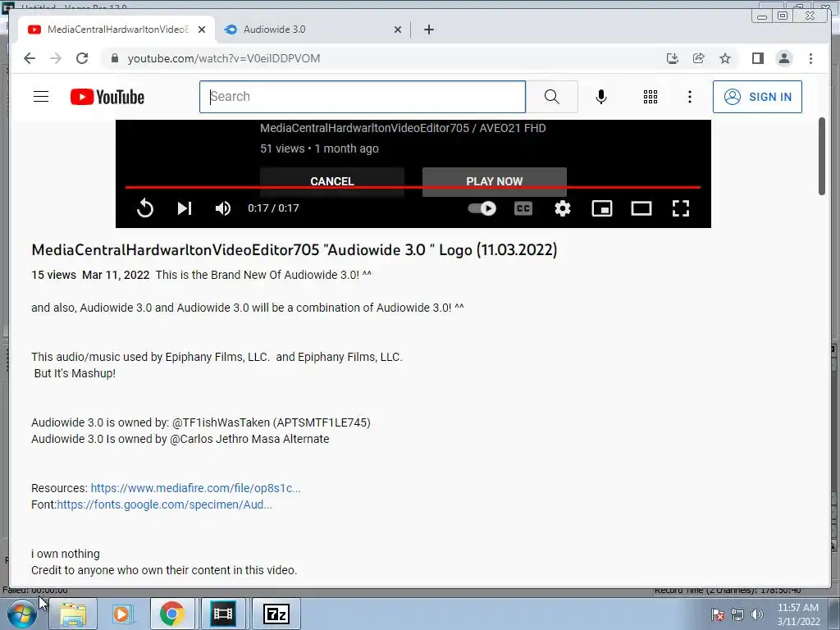Go back in browser history
Screen dimensions: 840x630
pyautogui.click(x=30, y=58)
